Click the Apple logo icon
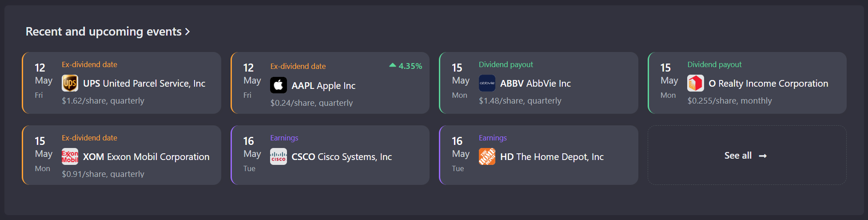Screen dimensions: 868x220 (x=279, y=85)
